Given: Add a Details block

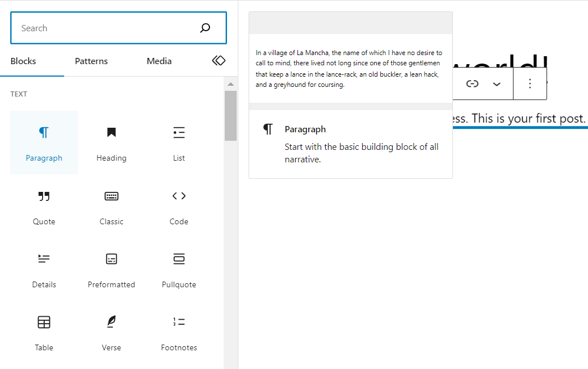Looking at the screenshot, I should [x=44, y=269].
